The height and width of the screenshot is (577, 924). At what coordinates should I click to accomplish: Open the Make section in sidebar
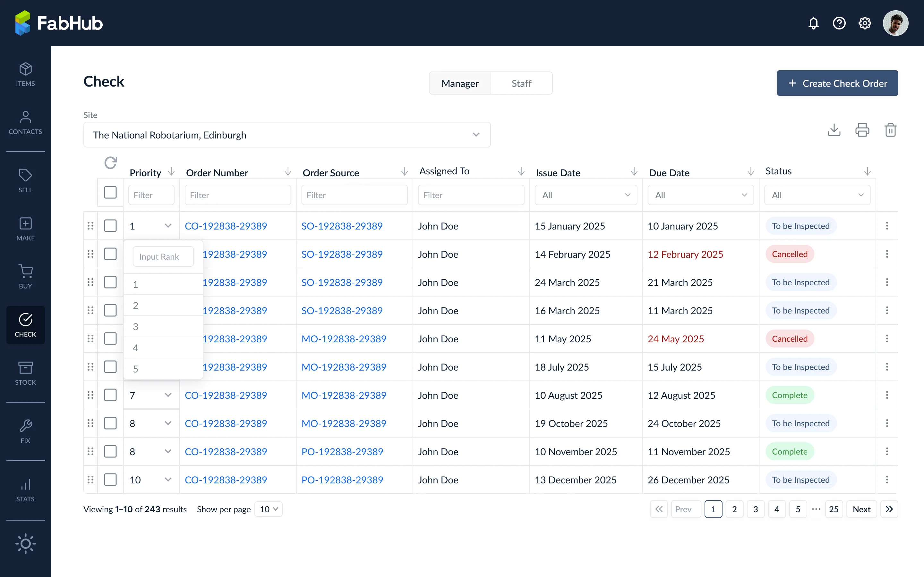(x=26, y=229)
